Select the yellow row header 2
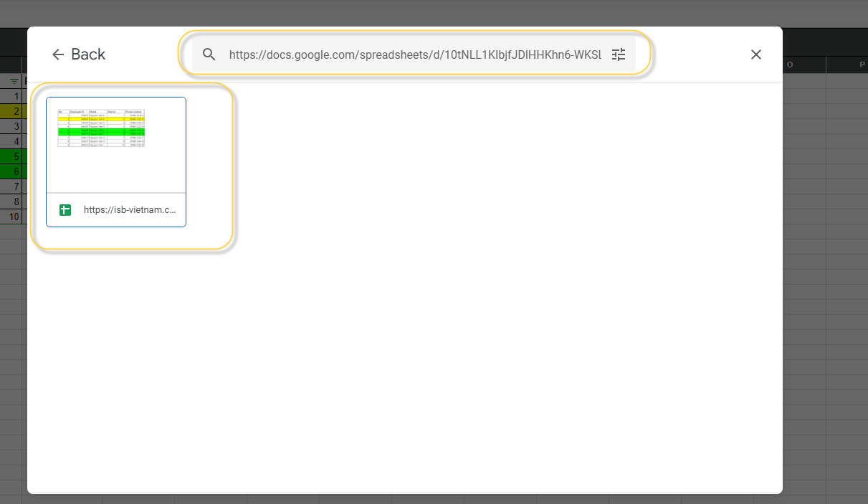Image resolution: width=868 pixels, height=504 pixels. pos(14,111)
